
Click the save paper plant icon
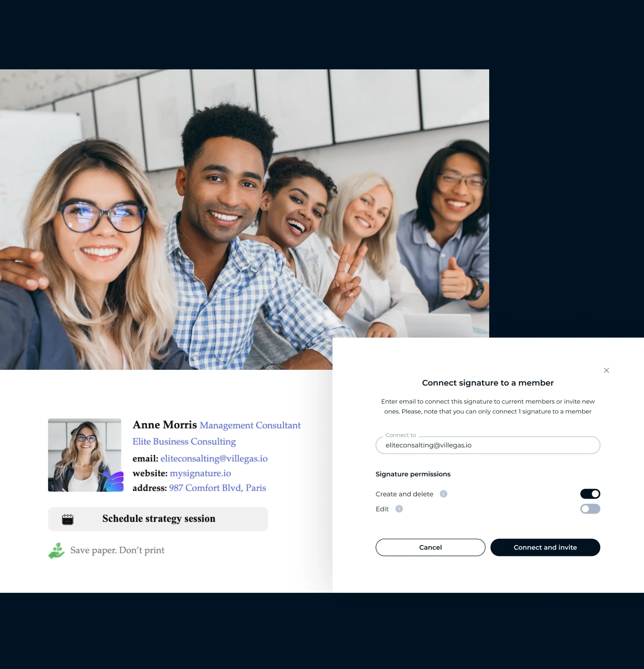[x=56, y=550]
